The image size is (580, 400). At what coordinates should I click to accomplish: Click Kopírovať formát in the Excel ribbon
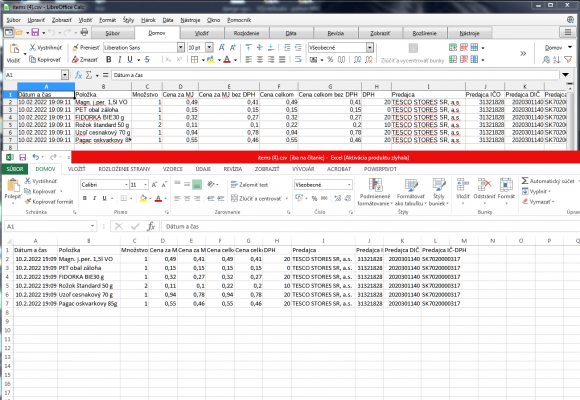[x=49, y=202]
